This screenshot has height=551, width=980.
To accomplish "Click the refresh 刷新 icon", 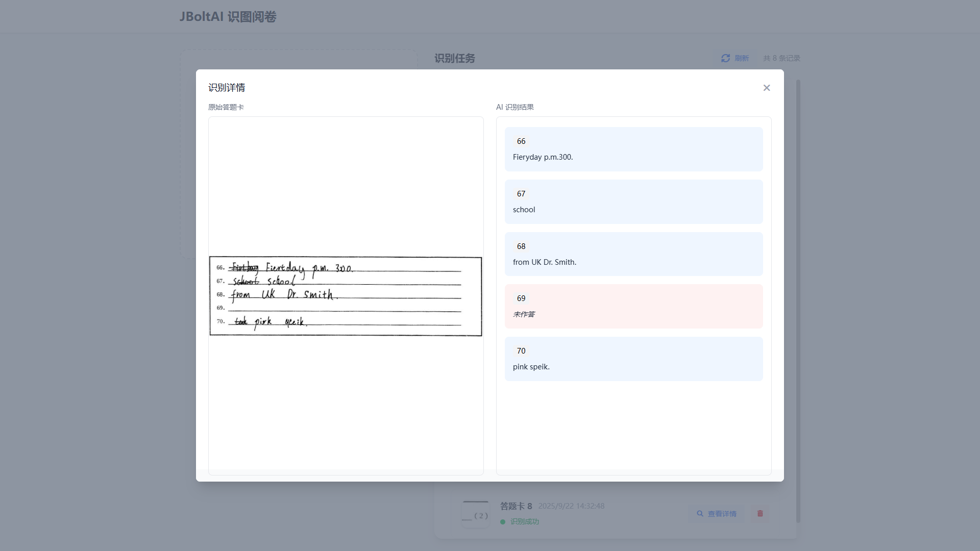I will click(725, 58).
